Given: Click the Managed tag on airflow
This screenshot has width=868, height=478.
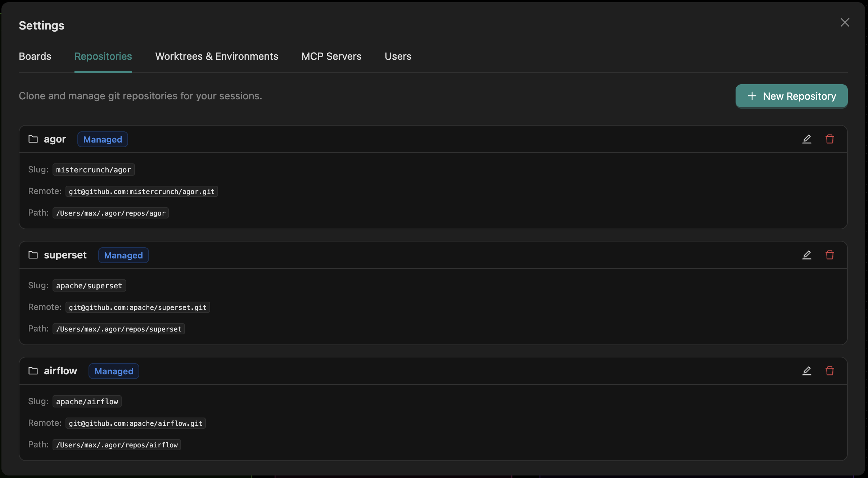Looking at the screenshot, I should pyautogui.click(x=114, y=371).
